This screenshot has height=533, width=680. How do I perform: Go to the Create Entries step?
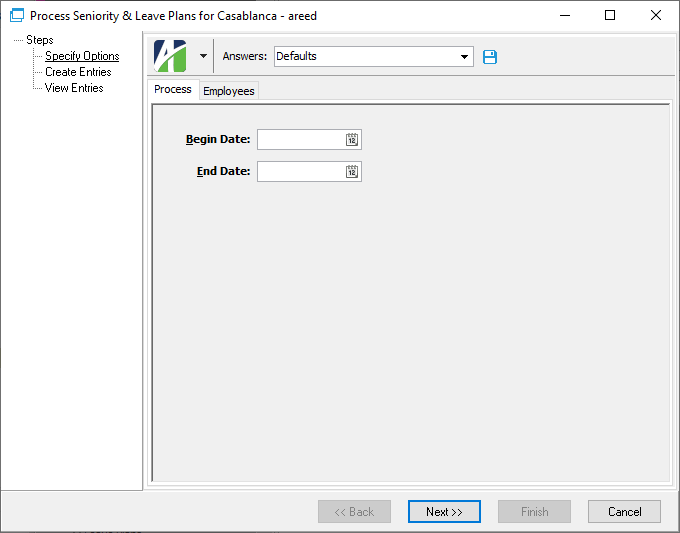coord(78,72)
